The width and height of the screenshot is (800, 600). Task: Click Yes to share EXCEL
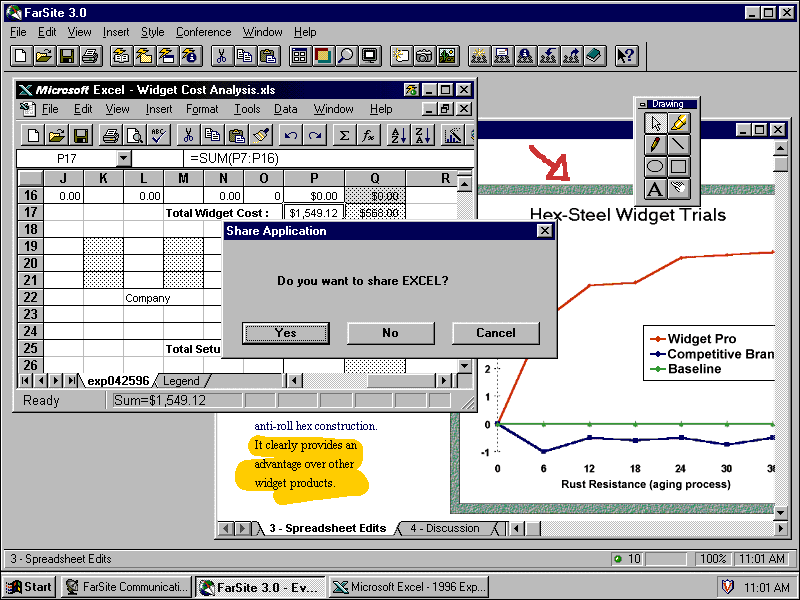286,333
